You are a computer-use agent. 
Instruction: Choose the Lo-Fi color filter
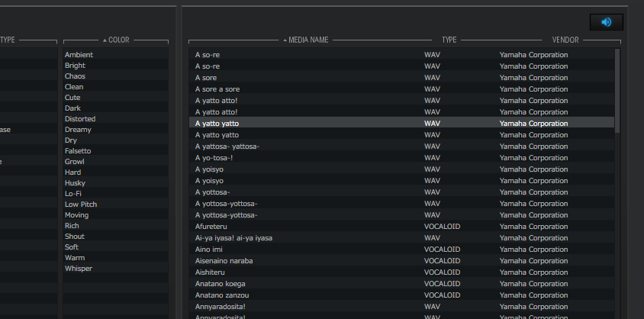[x=116, y=193]
